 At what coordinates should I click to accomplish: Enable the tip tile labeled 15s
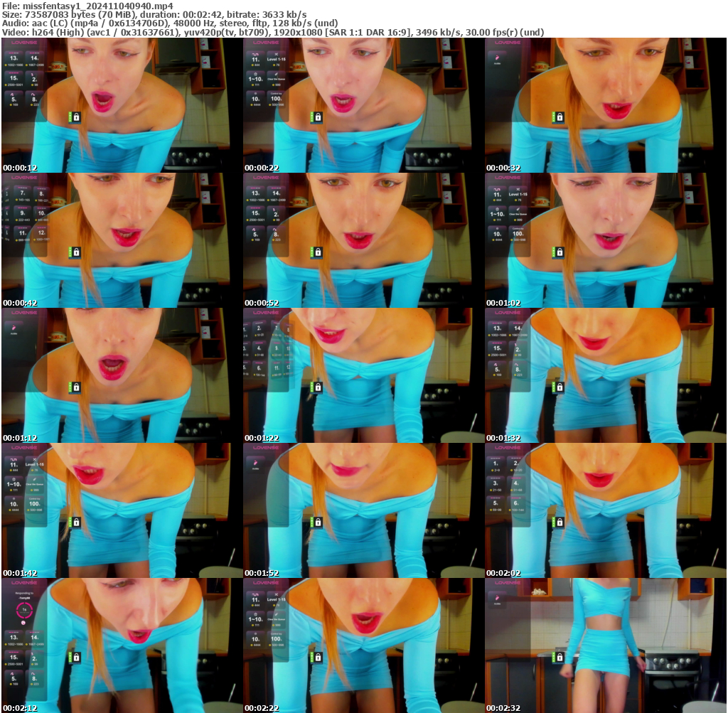14,79
